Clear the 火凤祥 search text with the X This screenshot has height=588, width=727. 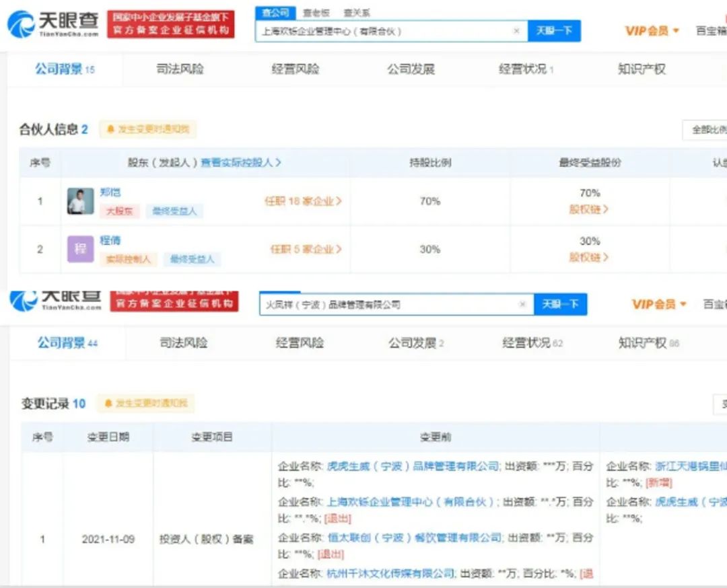click(x=522, y=304)
